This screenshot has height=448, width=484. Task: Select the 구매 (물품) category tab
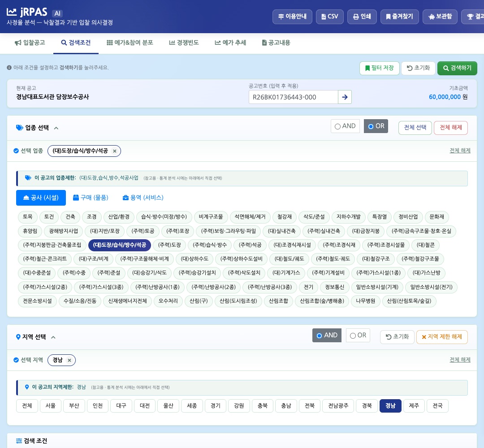pos(91,198)
